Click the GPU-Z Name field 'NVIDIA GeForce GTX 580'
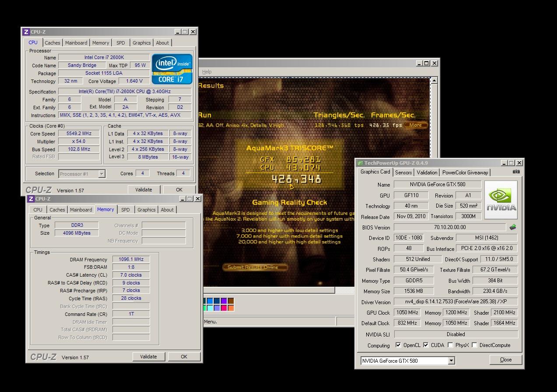 [438, 184]
